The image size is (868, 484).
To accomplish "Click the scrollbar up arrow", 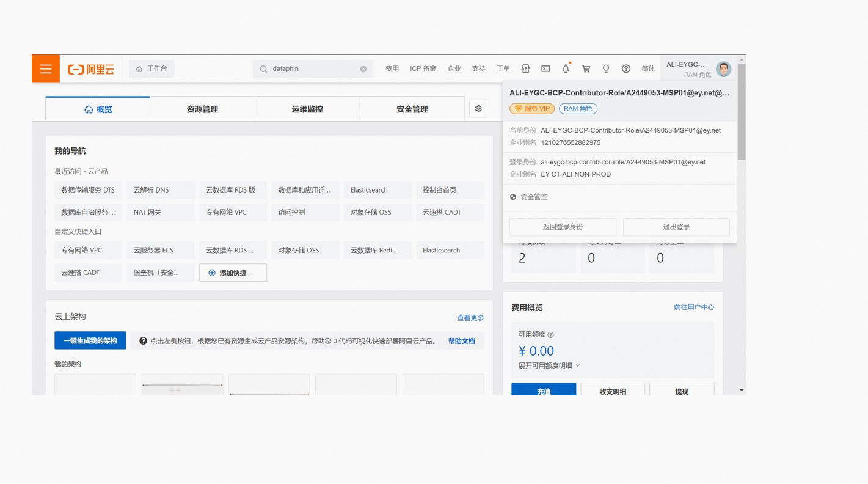I will point(742,60).
